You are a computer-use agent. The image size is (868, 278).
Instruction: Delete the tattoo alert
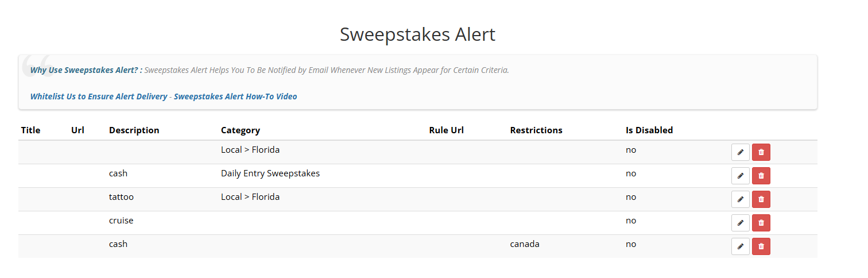[x=761, y=199]
